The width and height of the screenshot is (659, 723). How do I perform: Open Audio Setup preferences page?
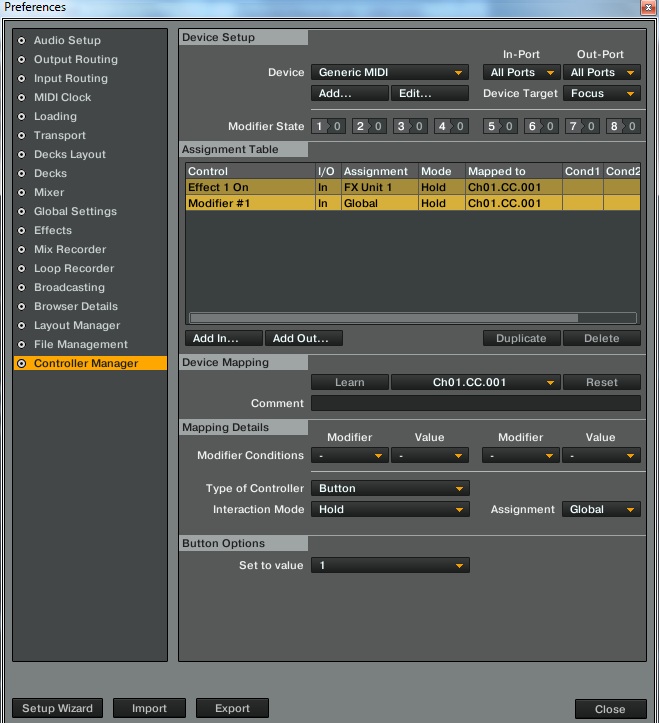(x=67, y=41)
